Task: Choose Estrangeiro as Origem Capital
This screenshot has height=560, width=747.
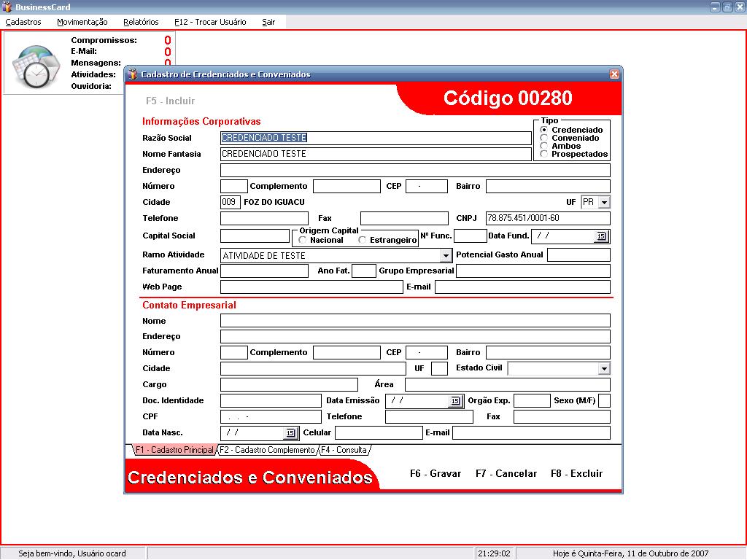Action: click(362, 240)
